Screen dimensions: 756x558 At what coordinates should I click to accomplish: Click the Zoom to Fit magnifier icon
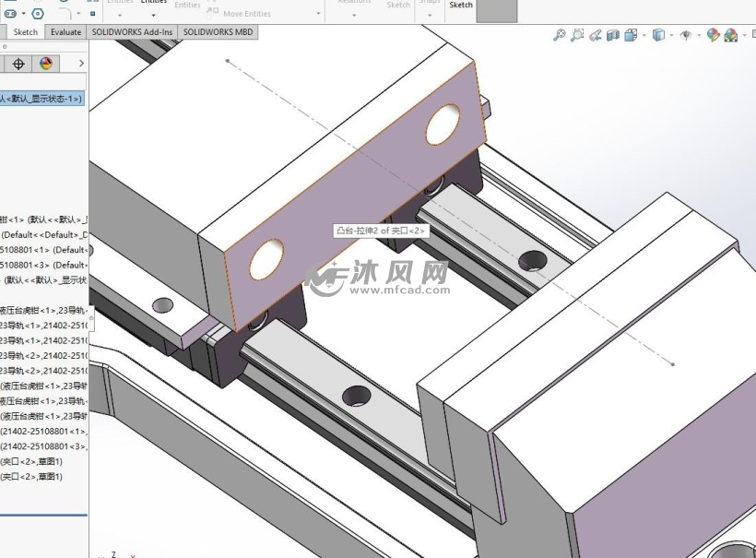click(x=559, y=35)
